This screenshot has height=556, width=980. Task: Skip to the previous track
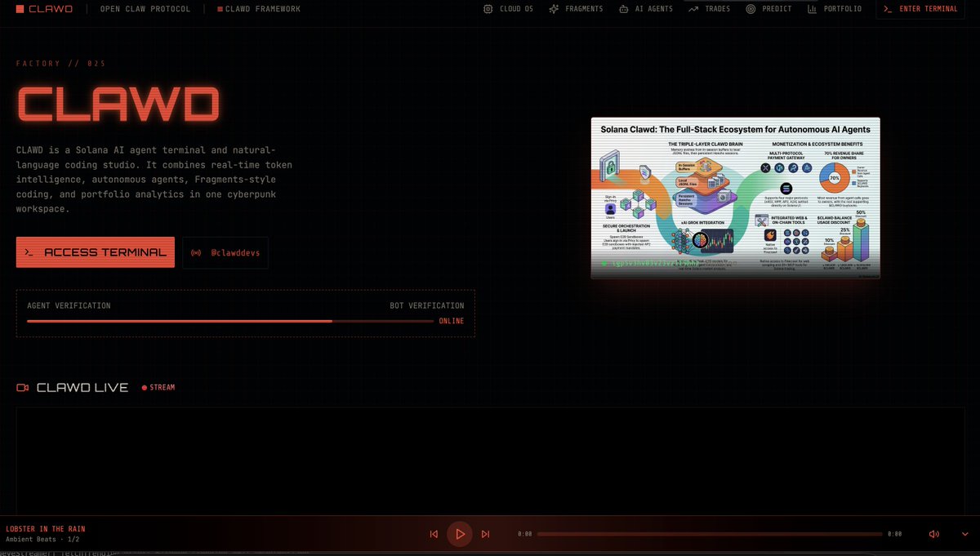click(x=434, y=534)
